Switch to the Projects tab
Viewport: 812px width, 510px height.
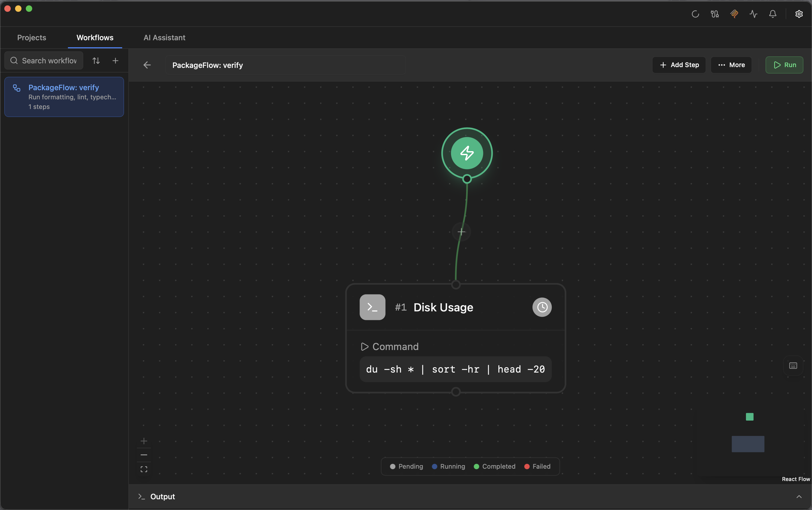click(31, 37)
